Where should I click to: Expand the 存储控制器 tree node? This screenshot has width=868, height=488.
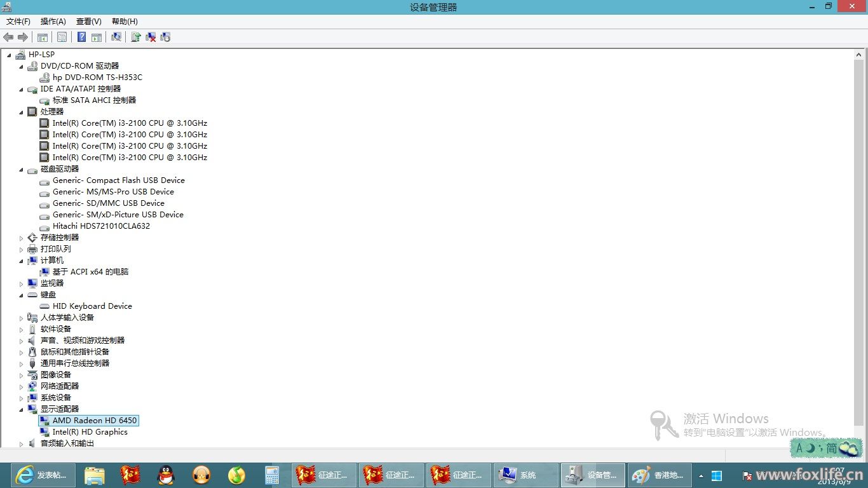tap(21, 238)
